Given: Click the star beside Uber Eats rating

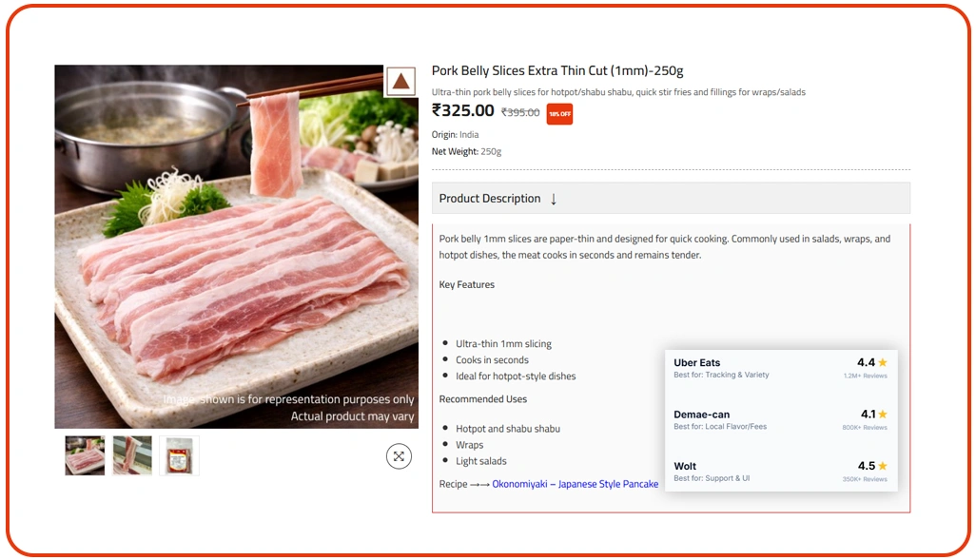Looking at the screenshot, I should 882,362.
